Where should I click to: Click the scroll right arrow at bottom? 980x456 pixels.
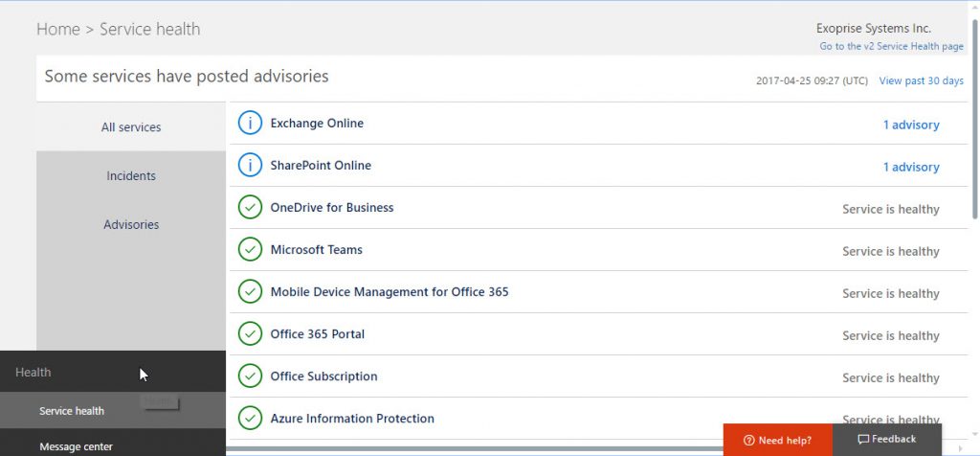coord(961,448)
